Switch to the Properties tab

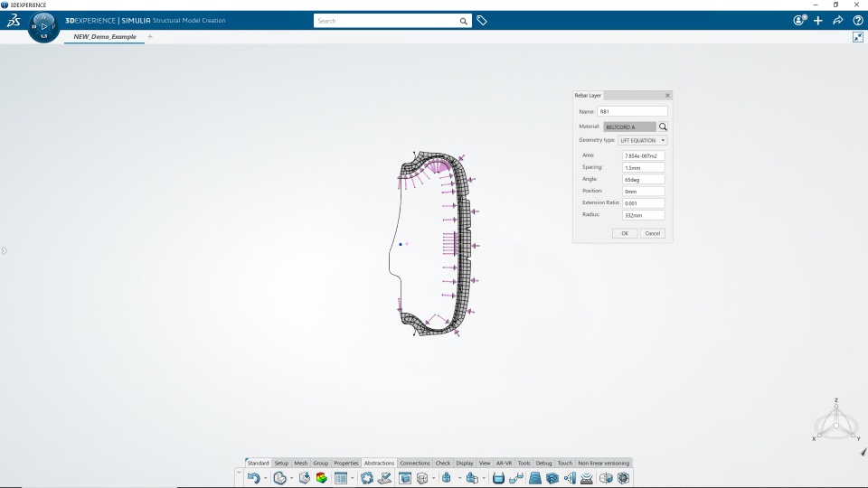(x=346, y=463)
